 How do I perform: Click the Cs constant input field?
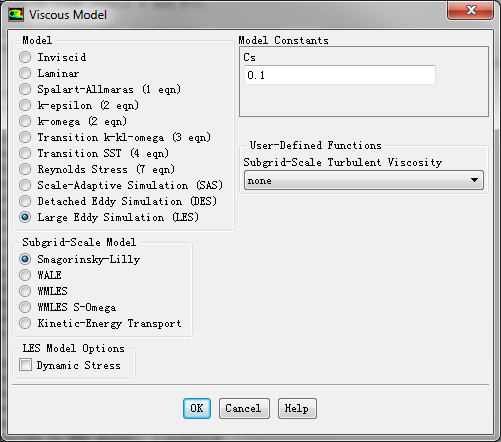pyautogui.click(x=340, y=75)
